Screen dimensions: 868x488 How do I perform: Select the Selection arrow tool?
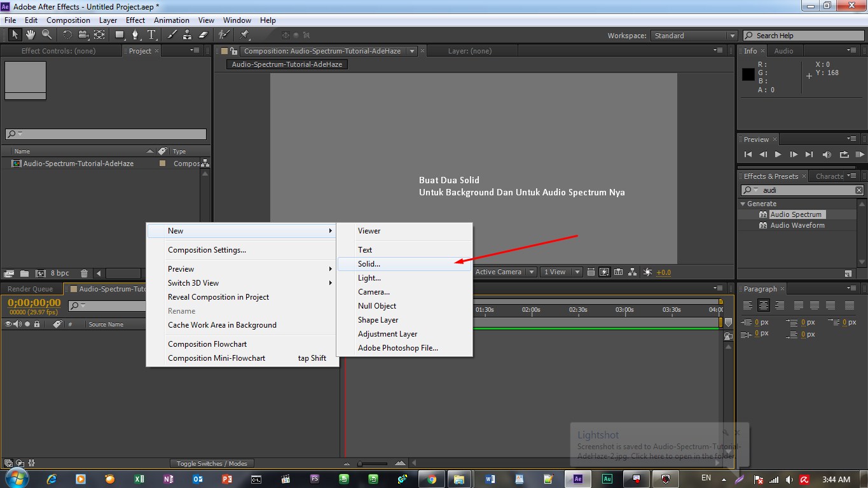pyautogui.click(x=15, y=35)
